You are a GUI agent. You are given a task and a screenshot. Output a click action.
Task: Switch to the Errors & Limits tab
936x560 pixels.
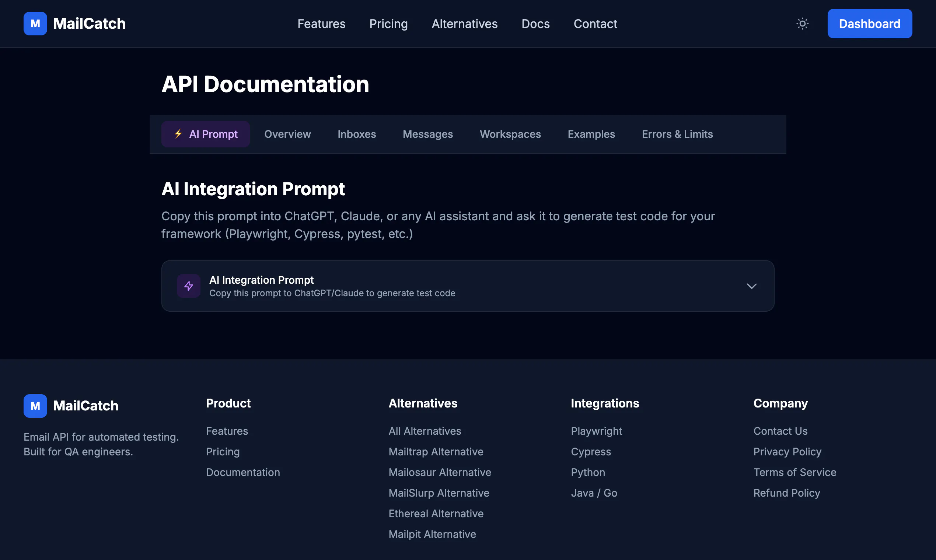coord(677,134)
